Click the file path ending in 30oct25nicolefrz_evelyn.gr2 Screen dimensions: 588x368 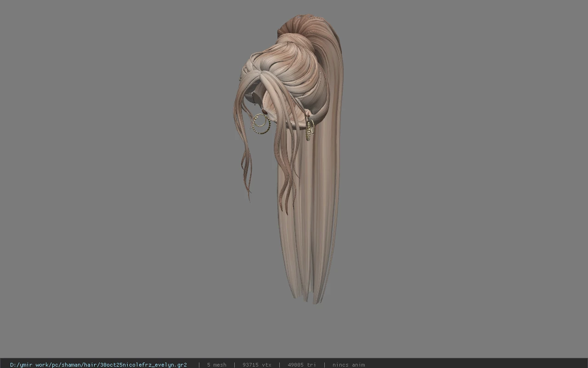(98, 365)
